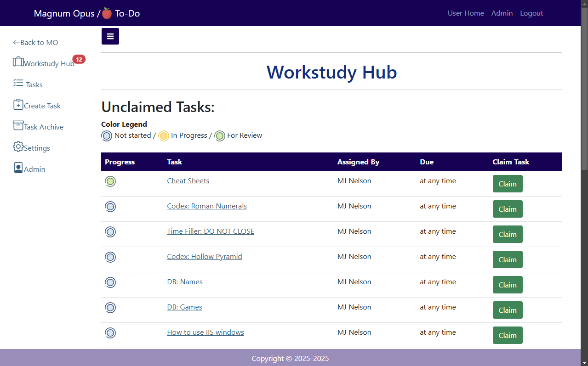The height and width of the screenshot is (366, 588).
Task: Click the Copyright 2025-2025 footer text
Action: 290,359
